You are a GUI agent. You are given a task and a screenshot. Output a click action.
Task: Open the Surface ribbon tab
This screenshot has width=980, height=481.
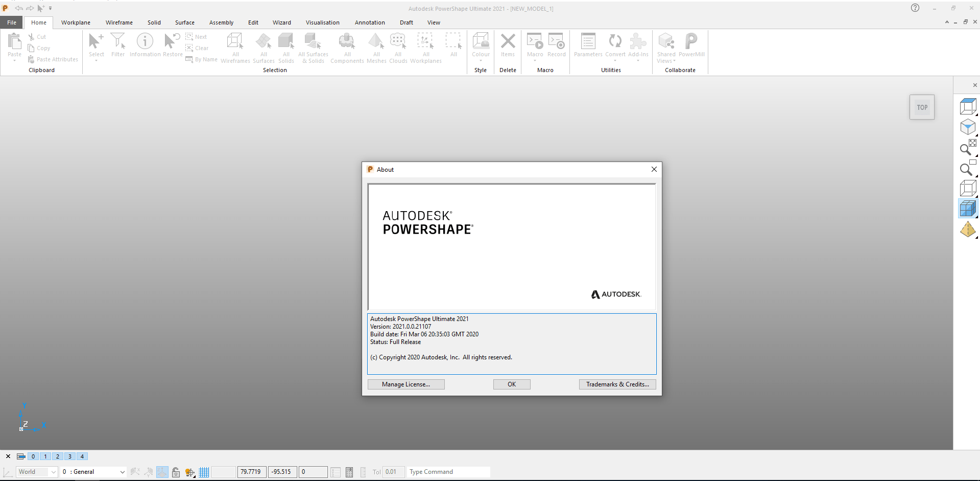(x=184, y=22)
